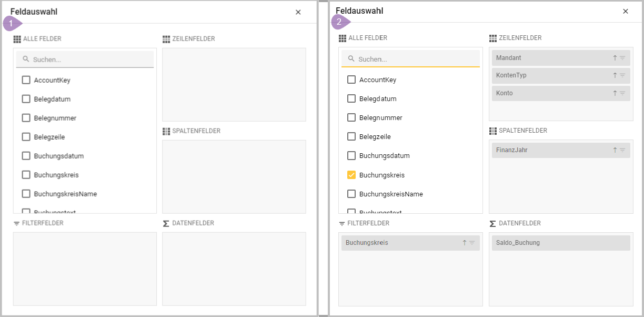This screenshot has width=644, height=317.
Task: Uncheck the checked Buchungskreis checkbox
Action: pos(351,175)
